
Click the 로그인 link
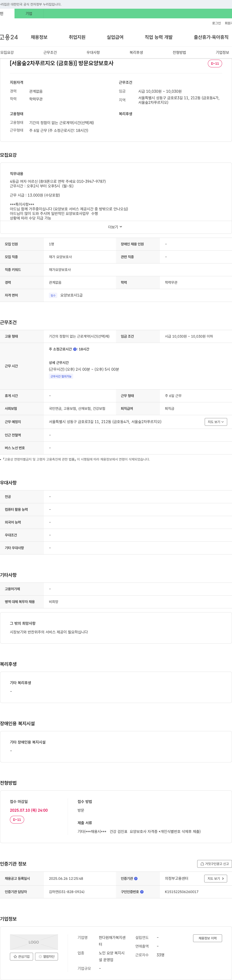216,23
